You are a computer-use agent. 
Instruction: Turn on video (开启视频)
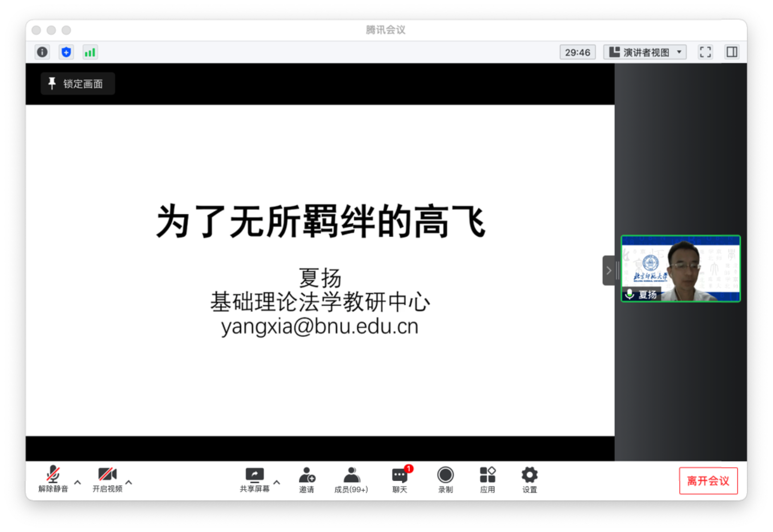pyautogui.click(x=107, y=479)
